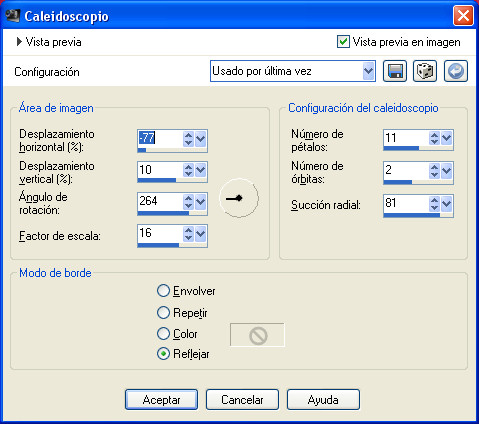Click the Cancelar button
This screenshot has width=479, height=424.
242,400
